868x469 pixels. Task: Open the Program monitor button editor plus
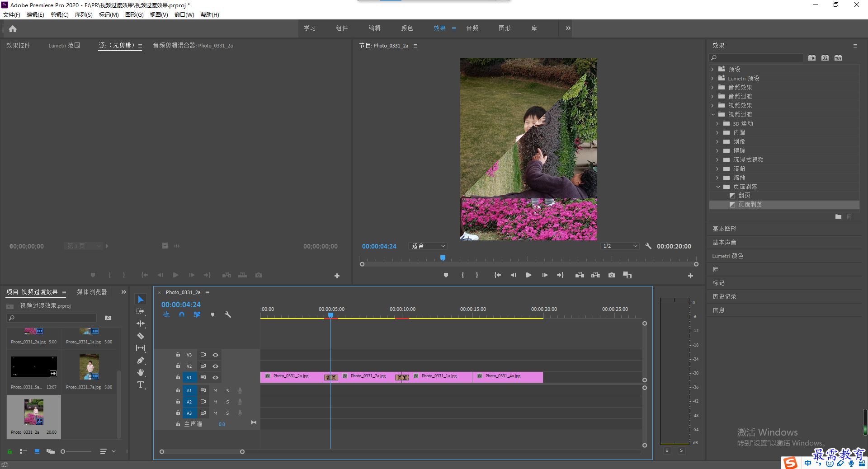coord(690,276)
